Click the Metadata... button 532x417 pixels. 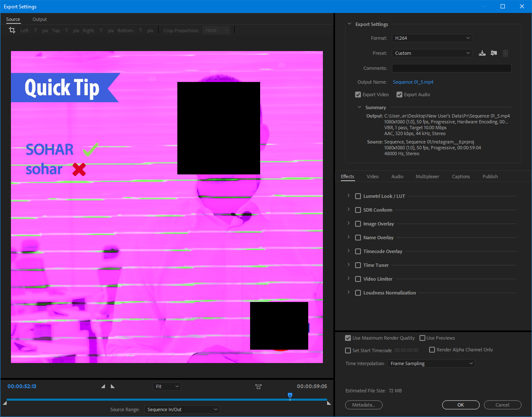click(364, 405)
